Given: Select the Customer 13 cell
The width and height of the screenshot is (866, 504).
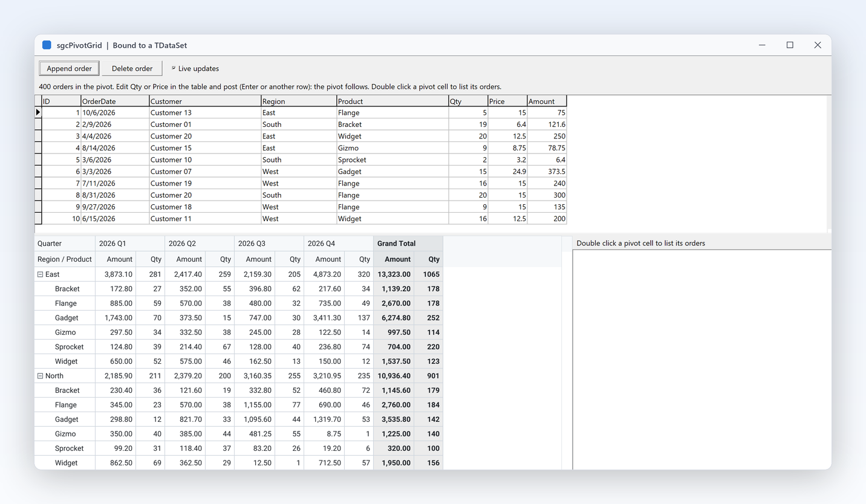Looking at the screenshot, I should pos(205,112).
